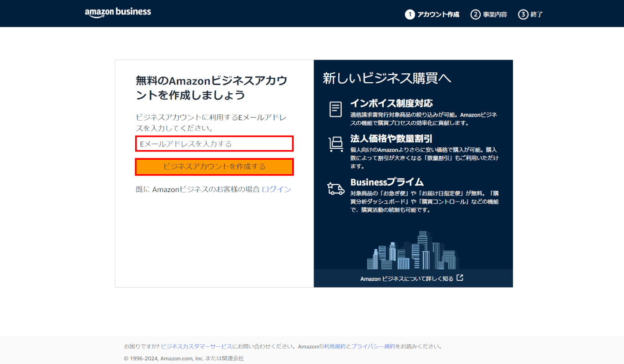624x364 pixels.
Task: Click the external link icon beside 詳しく知る
Action: click(460, 278)
